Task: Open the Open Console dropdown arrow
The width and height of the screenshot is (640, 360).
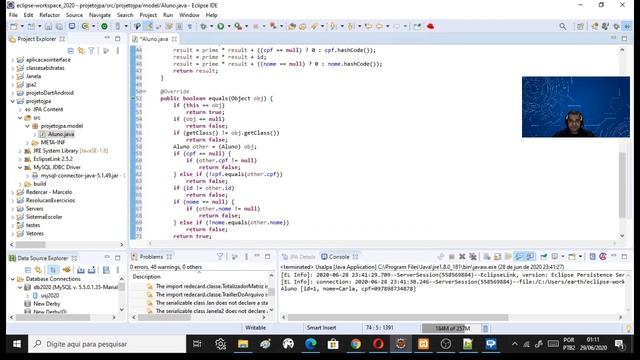Action: (x=580, y=257)
